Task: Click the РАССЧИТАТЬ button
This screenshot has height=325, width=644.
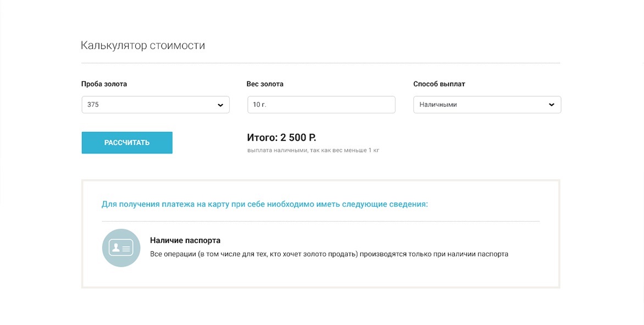Action: click(x=127, y=142)
